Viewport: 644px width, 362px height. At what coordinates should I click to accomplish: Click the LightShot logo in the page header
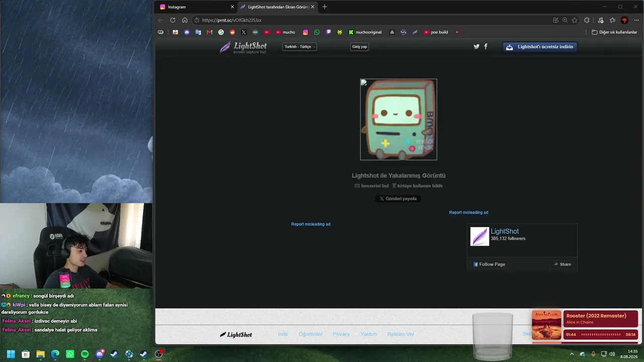244,47
